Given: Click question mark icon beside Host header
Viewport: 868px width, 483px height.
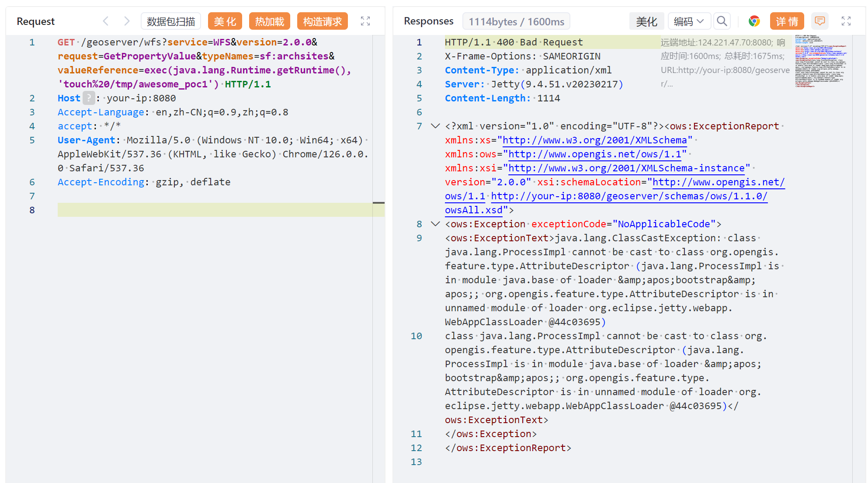Looking at the screenshot, I should (89, 98).
